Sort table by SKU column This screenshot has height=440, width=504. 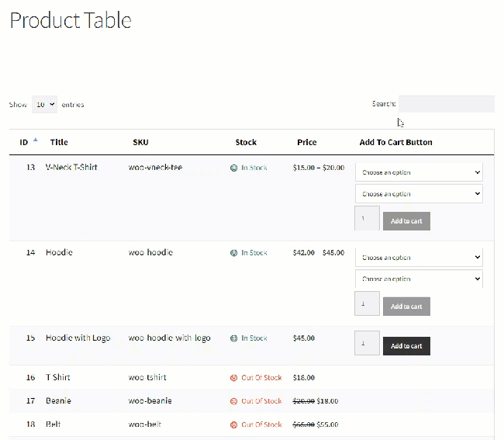(x=140, y=142)
